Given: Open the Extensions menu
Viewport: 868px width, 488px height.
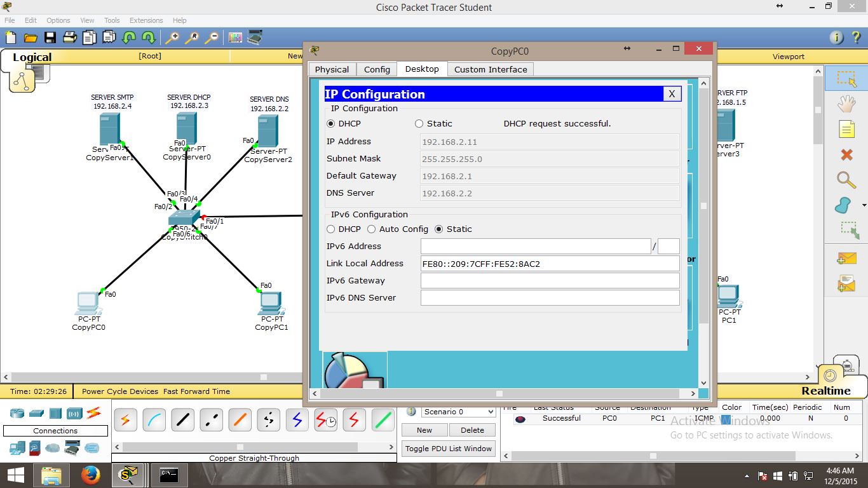Looking at the screenshot, I should point(146,20).
